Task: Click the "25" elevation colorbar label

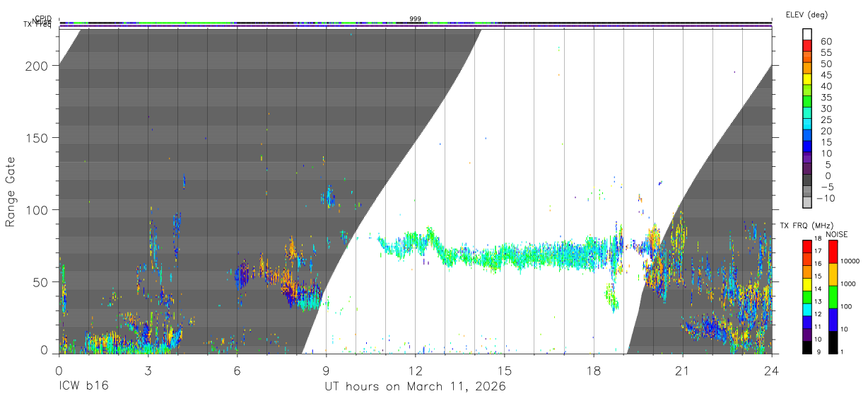Action: point(826,120)
